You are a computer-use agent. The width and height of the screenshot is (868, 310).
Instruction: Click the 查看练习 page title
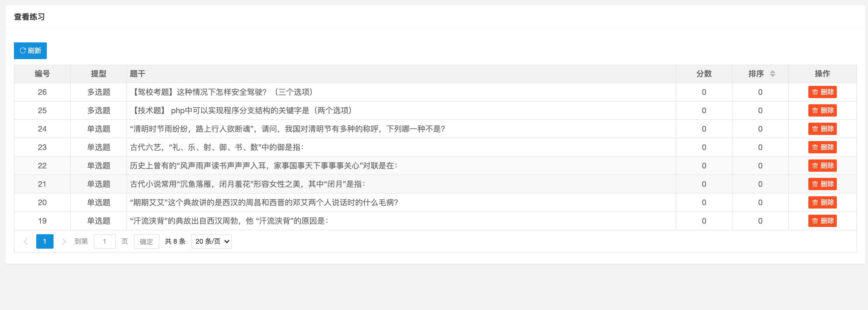pyautogui.click(x=29, y=17)
